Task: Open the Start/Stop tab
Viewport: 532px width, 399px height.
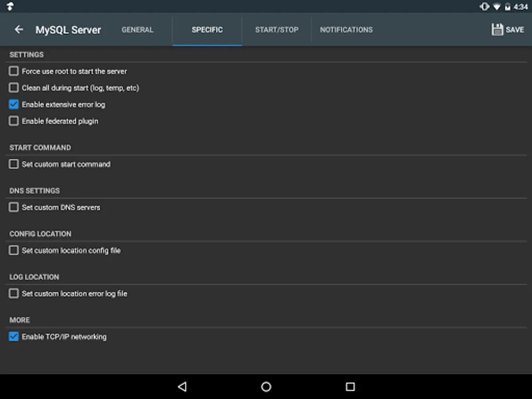Action: tap(277, 30)
